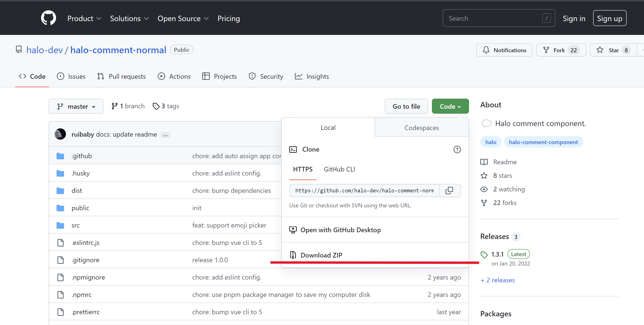Open the public folder
The width and height of the screenshot is (644, 325).
80,208
